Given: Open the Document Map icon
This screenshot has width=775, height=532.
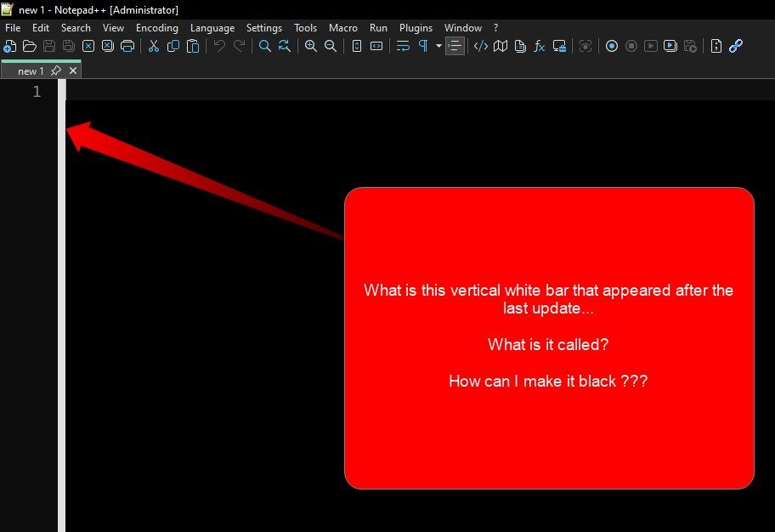Looking at the screenshot, I should 501,46.
